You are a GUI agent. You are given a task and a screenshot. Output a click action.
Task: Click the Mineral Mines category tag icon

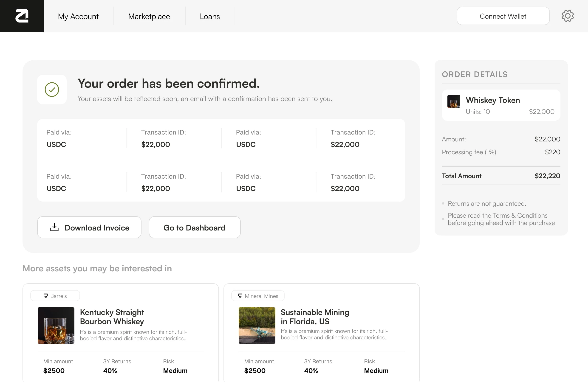240,296
